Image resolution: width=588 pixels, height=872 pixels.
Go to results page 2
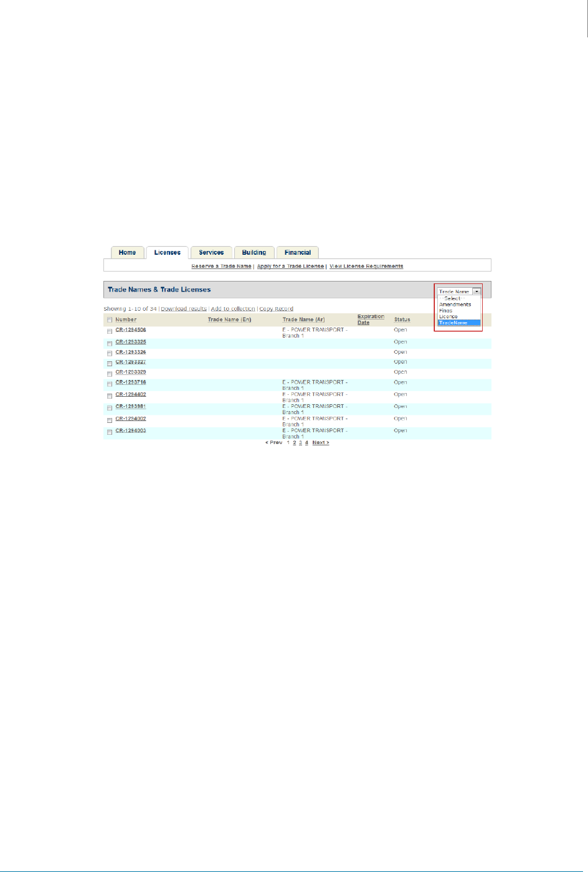pyautogui.click(x=295, y=443)
